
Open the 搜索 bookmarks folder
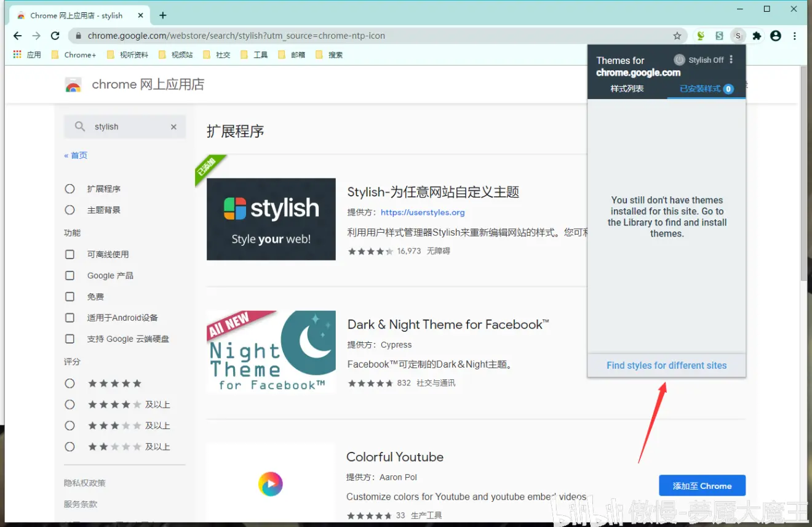click(x=329, y=55)
